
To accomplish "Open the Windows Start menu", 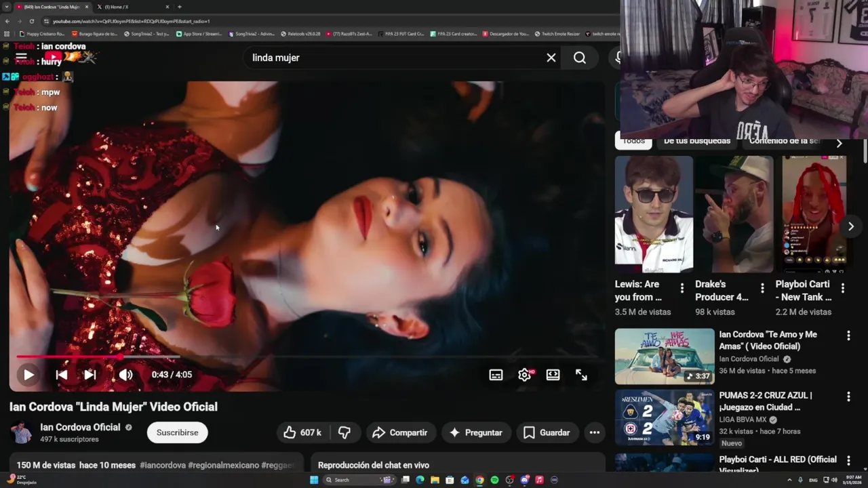I will click(x=314, y=480).
